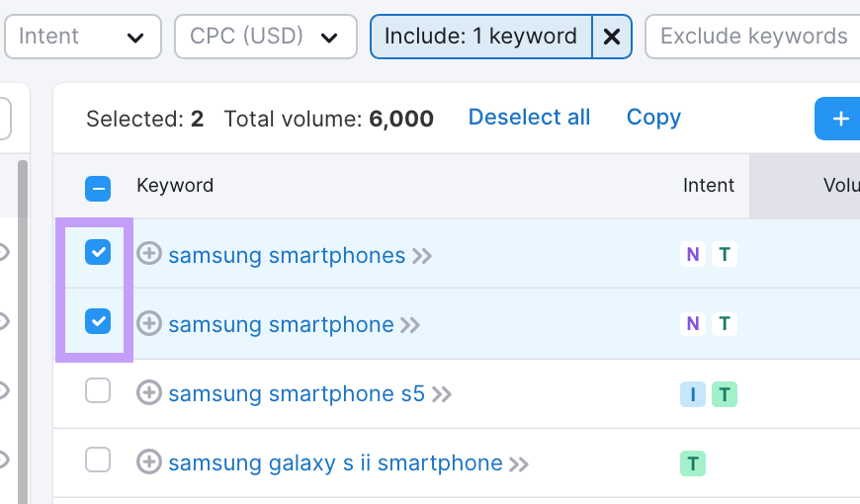
Task: Click plus icon beside samsung galaxy s ii smartphone
Action: [x=148, y=462]
